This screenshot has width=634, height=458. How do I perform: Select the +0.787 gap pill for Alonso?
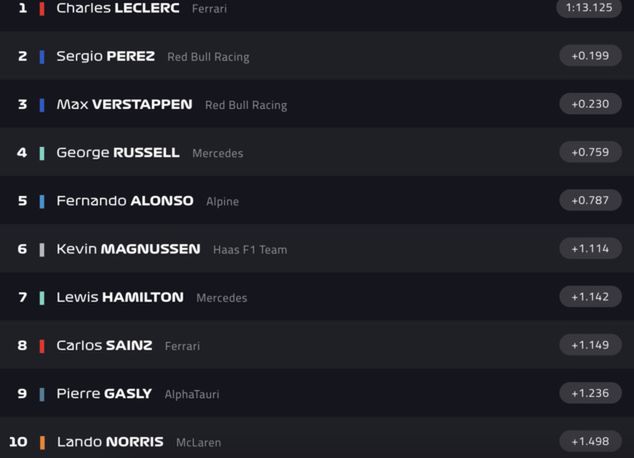pyautogui.click(x=590, y=201)
